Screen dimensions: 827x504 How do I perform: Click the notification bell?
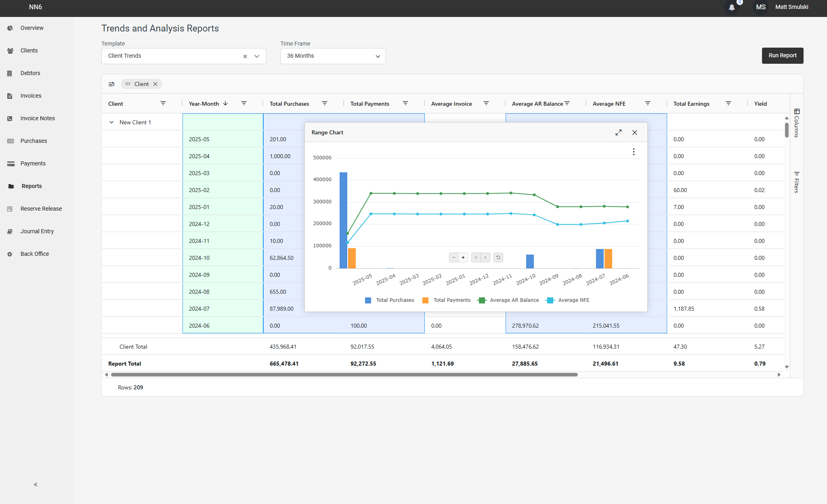[x=732, y=7]
